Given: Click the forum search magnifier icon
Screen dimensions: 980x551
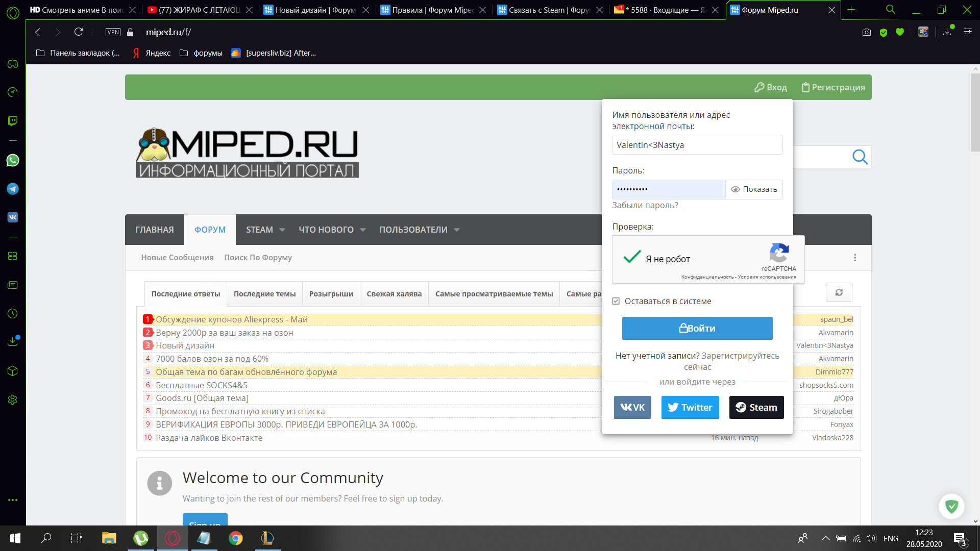Looking at the screenshot, I should tap(860, 157).
